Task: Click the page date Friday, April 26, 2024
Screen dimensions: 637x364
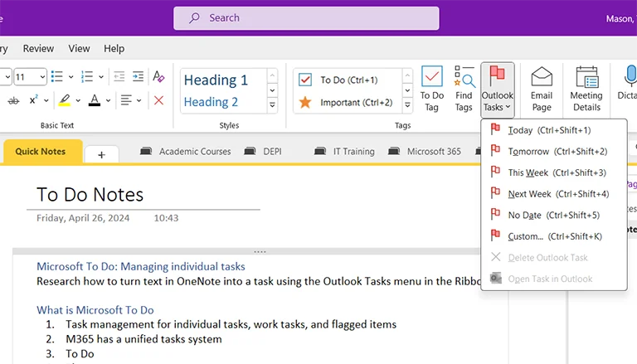Action: (x=83, y=218)
